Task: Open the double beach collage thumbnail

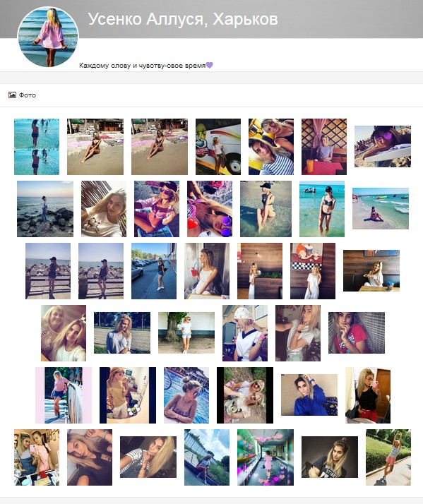Action: click(x=37, y=147)
